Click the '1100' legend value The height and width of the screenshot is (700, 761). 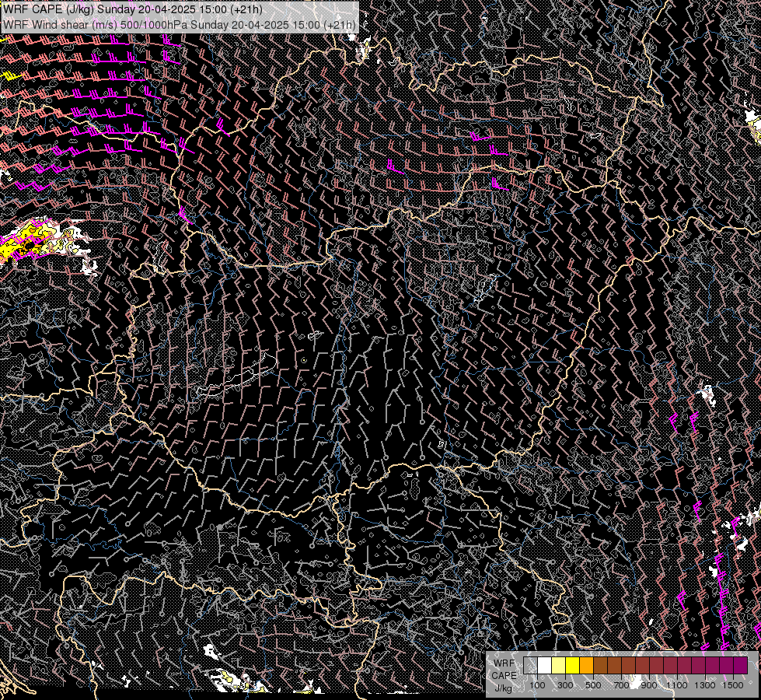coord(676,685)
